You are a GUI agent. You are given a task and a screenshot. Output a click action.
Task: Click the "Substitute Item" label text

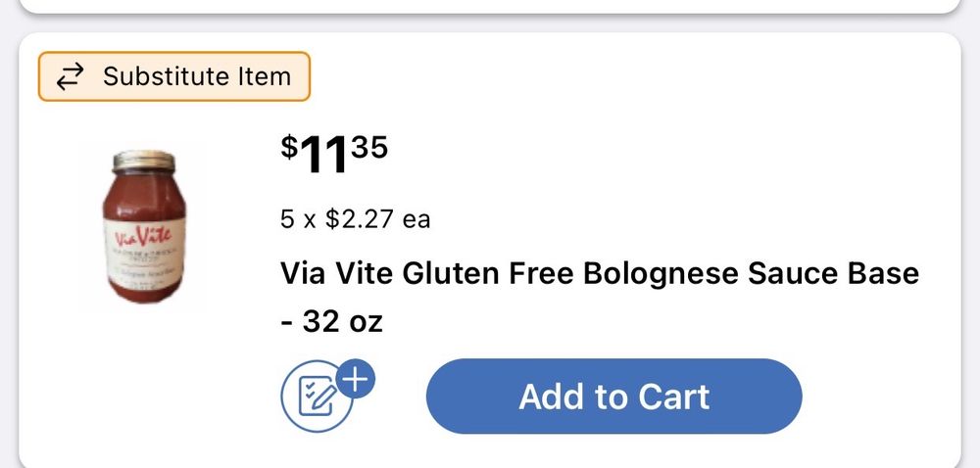197,76
